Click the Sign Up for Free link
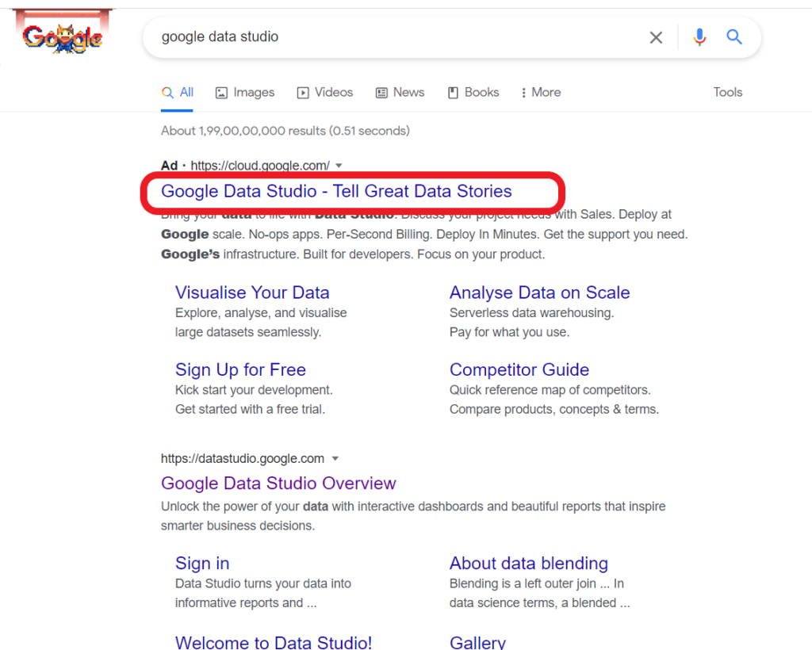Viewport: 812px width, 650px height. pyautogui.click(x=240, y=370)
